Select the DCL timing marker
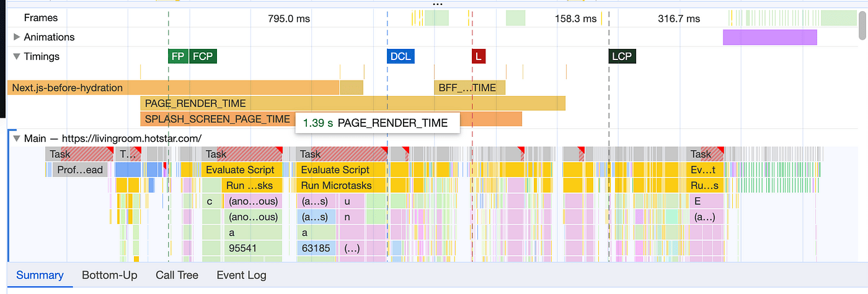Screen dimensions: 868x294 pyautogui.click(x=400, y=57)
